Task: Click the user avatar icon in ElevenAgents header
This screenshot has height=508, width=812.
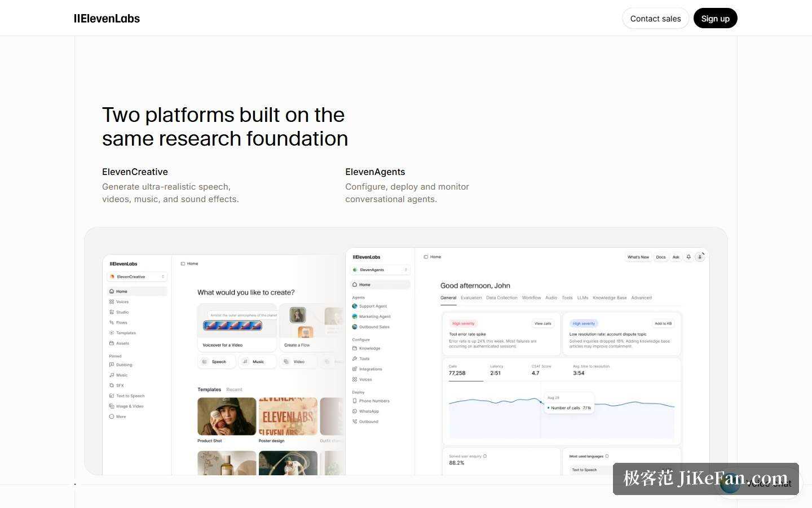Action: tap(700, 257)
